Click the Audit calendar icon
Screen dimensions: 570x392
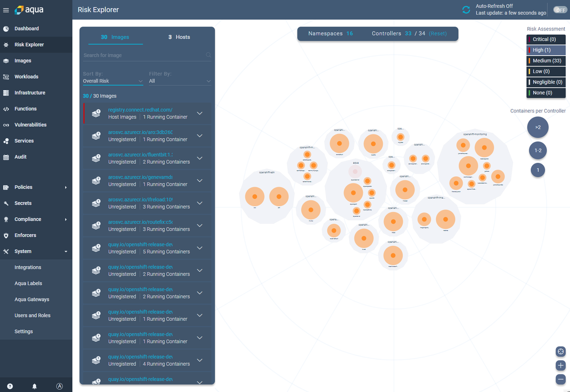click(6, 157)
